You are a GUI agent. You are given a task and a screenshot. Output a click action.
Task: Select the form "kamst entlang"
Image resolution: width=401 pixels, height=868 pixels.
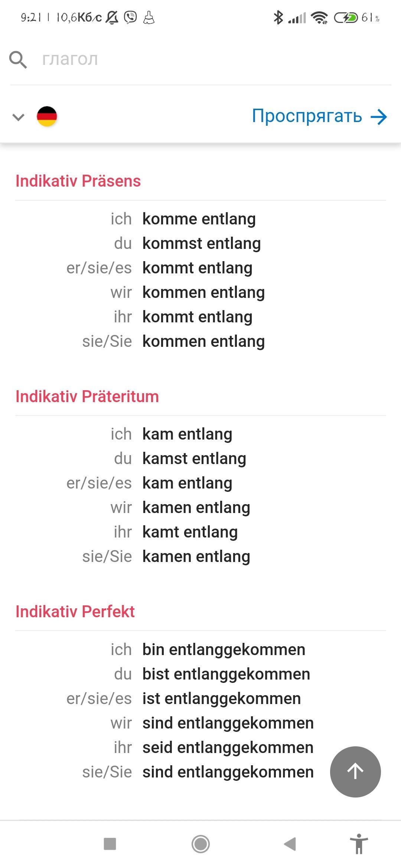[x=194, y=458]
